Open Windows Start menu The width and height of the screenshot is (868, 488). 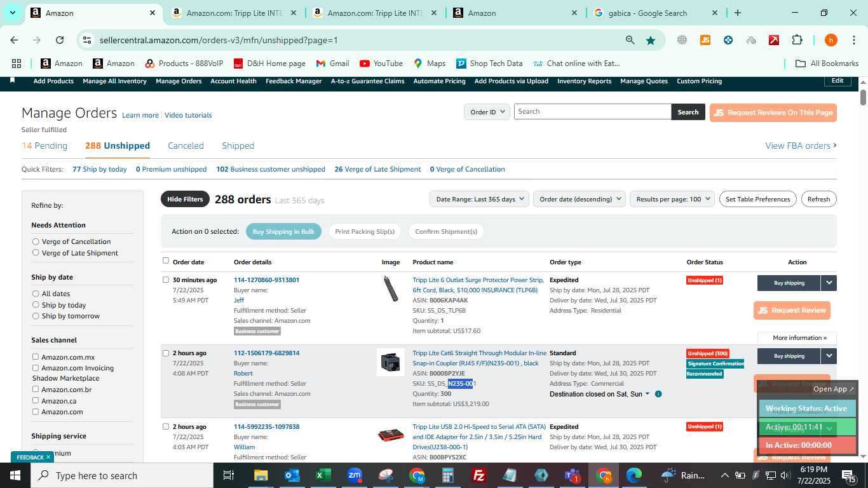15,475
